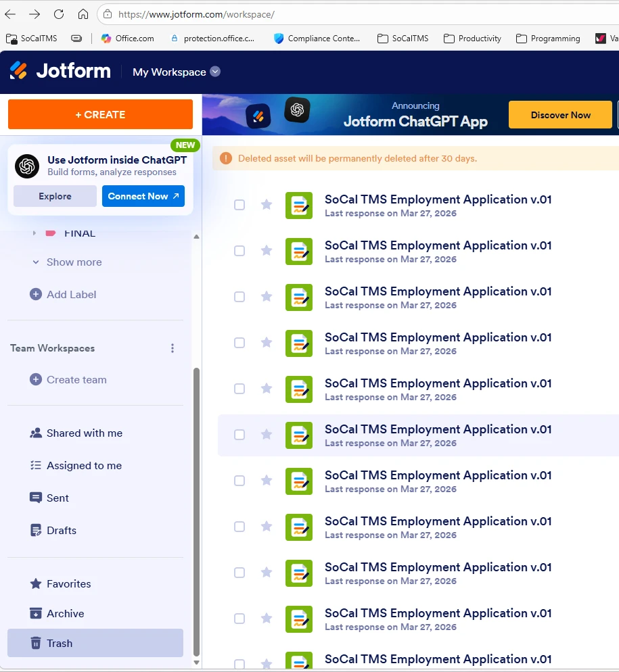
Task: Click the pink FINAL label tag icon
Action: [x=51, y=233]
